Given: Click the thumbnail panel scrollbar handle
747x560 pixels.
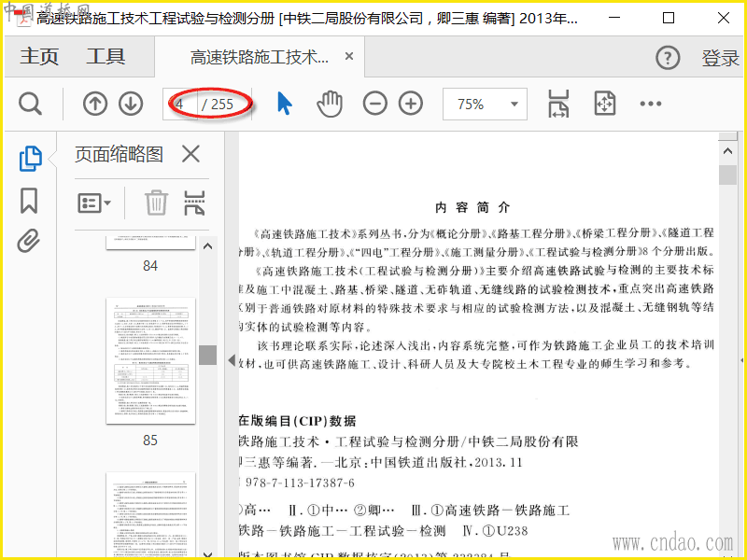Looking at the screenshot, I should (x=207, y=355).
